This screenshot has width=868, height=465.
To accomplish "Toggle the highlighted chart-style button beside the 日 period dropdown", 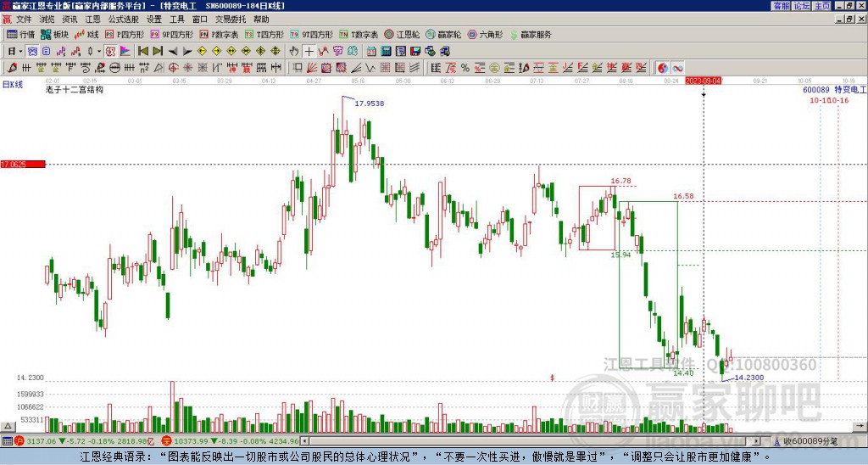I will [33, 51].
